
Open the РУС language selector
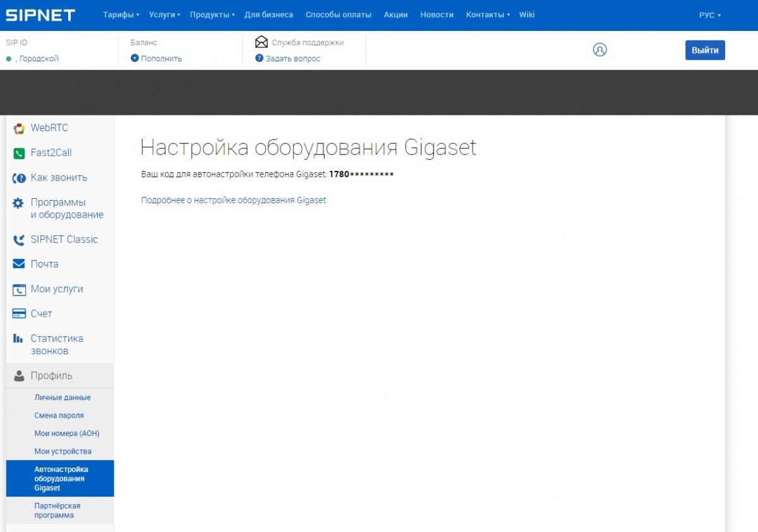709,15
